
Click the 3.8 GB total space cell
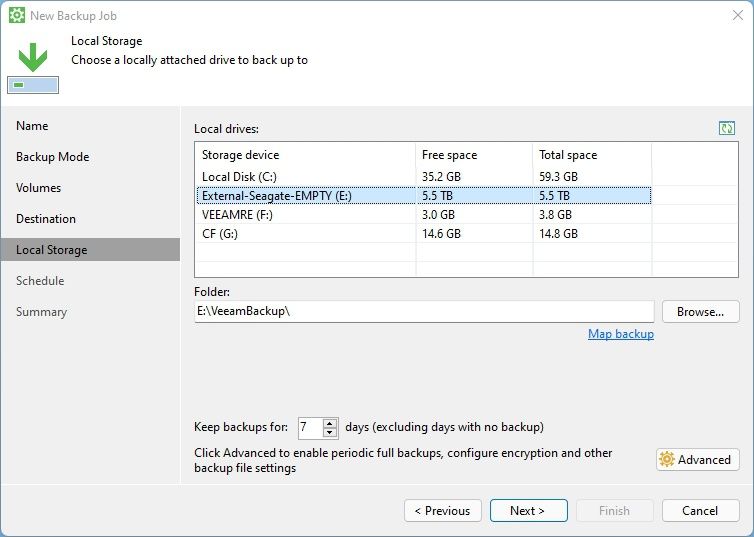click(555, 214)
